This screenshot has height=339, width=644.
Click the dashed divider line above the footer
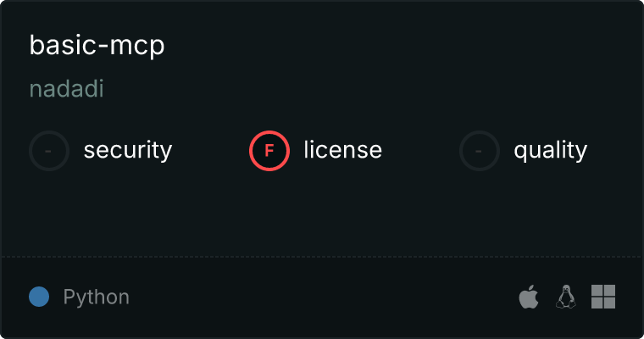pos(322,257)
